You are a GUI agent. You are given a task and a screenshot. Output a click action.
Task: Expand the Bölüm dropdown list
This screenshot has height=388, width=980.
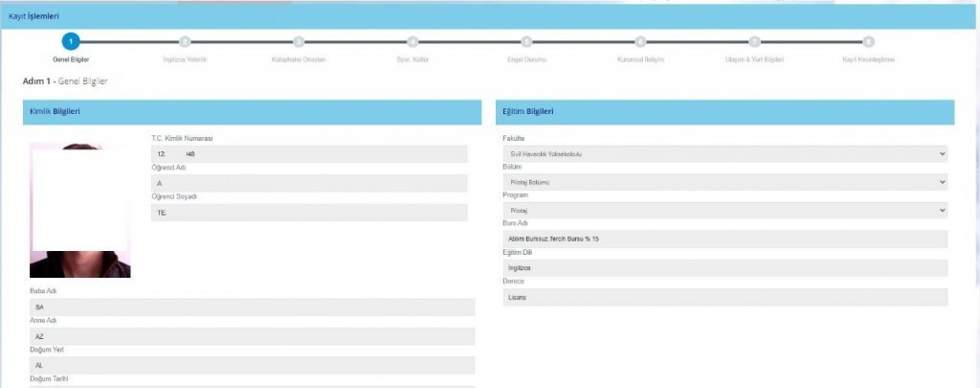point(724,182)
